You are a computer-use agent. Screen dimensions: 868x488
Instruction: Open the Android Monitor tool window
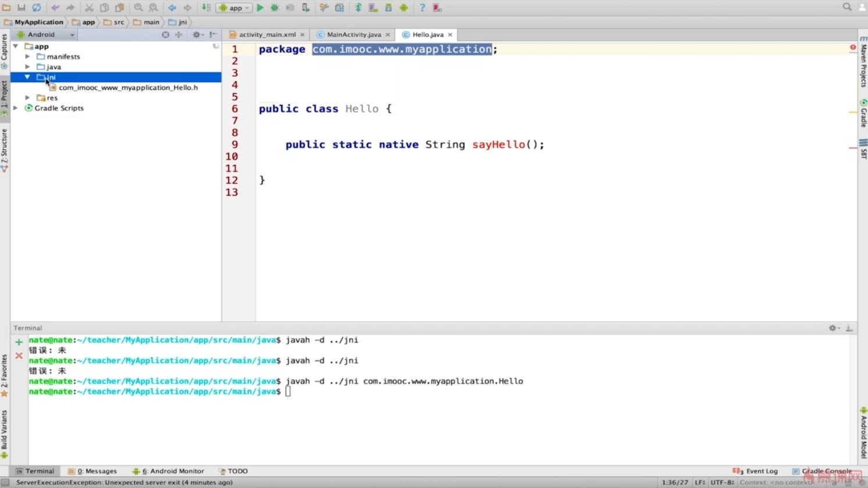point(168,471)
